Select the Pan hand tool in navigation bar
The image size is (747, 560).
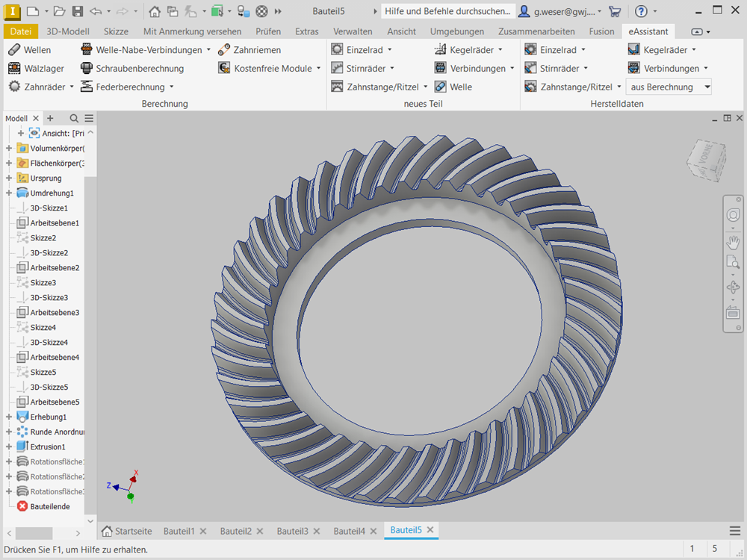[733, 241]
